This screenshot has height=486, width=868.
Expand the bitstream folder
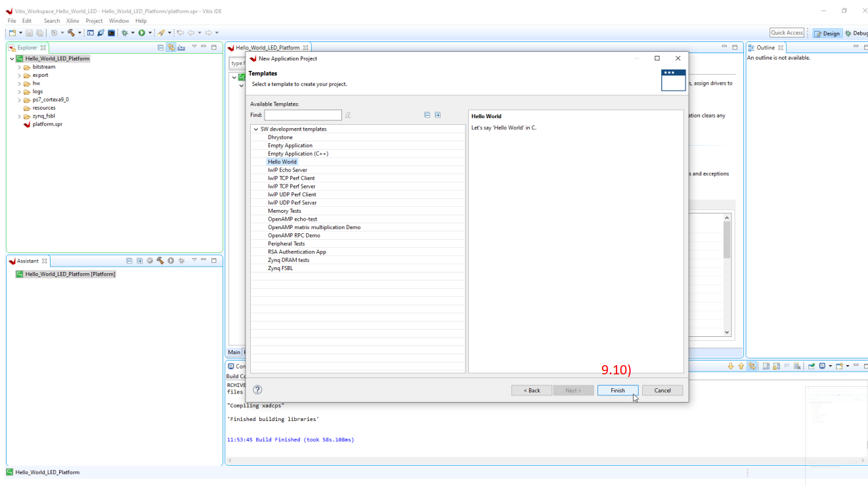click(x=20, y=67)
